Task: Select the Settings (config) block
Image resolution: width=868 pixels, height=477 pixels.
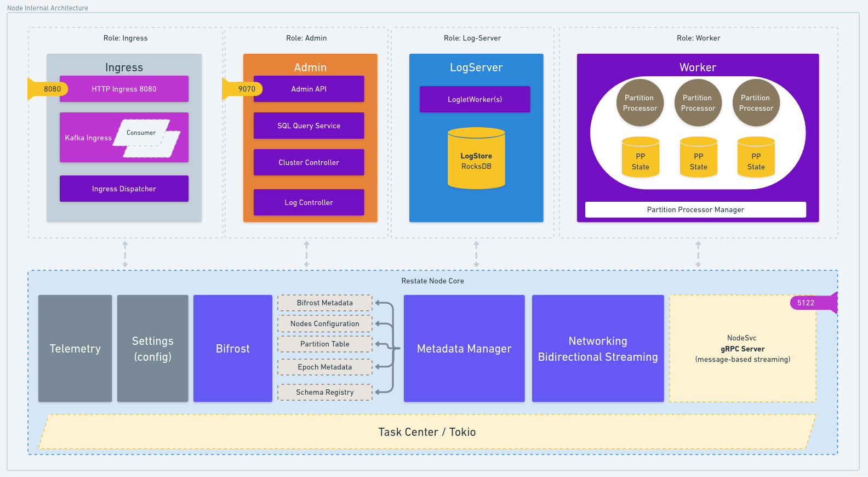Action: click(153, 349)
